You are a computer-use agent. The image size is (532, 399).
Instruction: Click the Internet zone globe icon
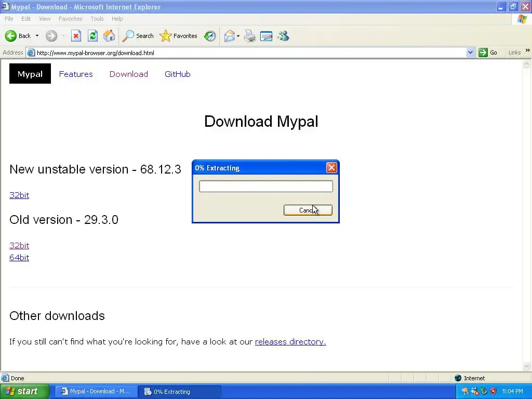458,378
